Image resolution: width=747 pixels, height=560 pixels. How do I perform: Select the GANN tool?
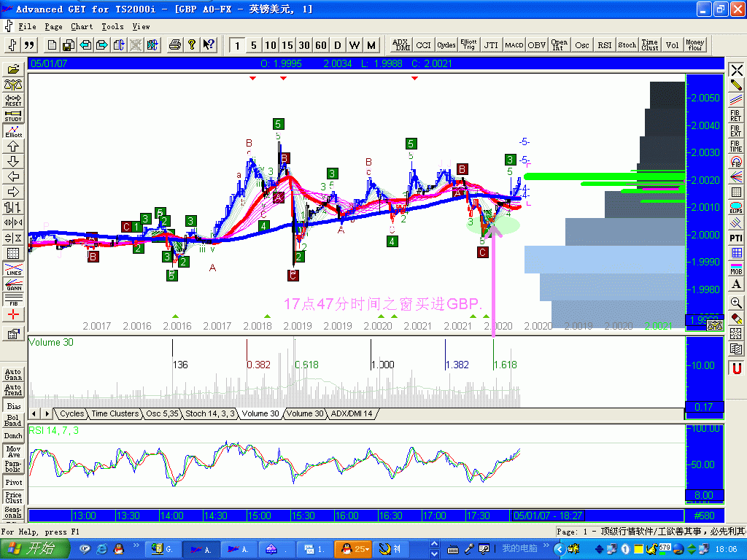pos(13,285)
